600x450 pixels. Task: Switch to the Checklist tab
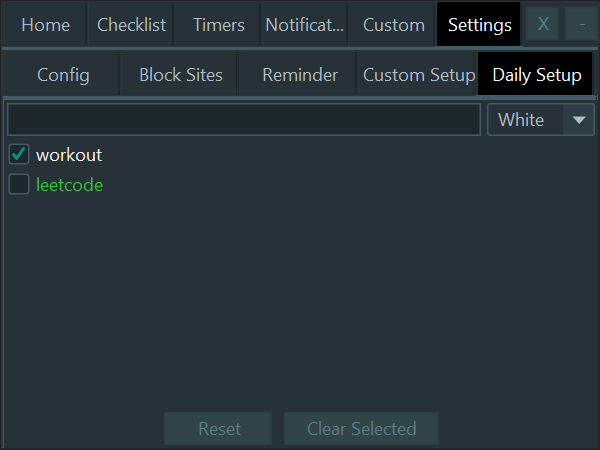pyautogui.click(x=131, y=25)
